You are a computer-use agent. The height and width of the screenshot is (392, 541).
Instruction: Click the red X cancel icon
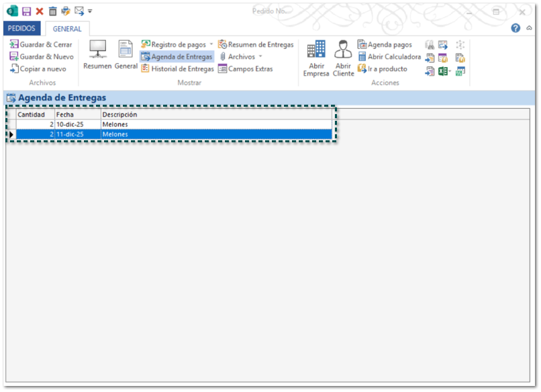click(40, 11)
